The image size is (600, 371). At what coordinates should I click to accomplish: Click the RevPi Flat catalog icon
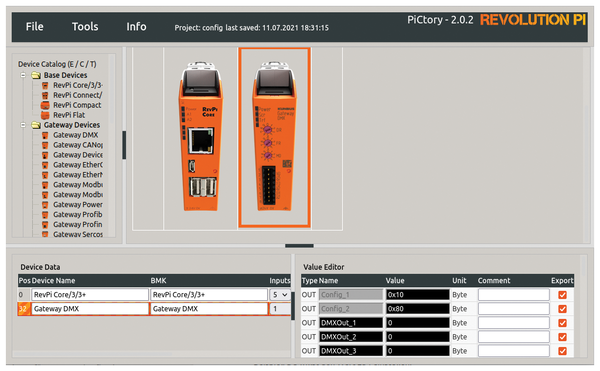(x=45, y=115)
